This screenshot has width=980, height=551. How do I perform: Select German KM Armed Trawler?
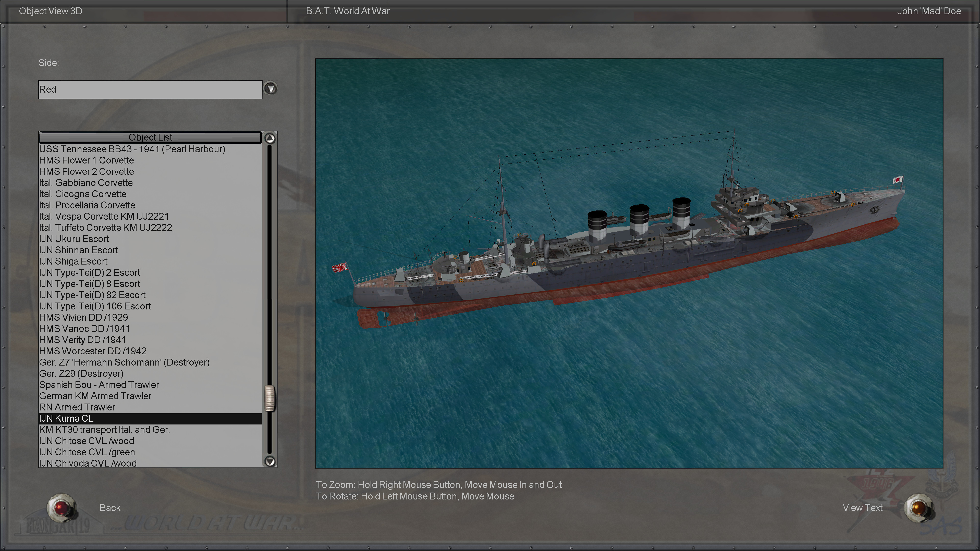[x=95, y=396]
